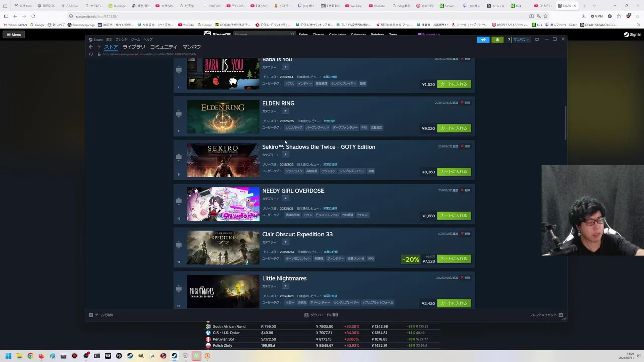Remove Clair Obscur from the wishlist

click(466, 234)
